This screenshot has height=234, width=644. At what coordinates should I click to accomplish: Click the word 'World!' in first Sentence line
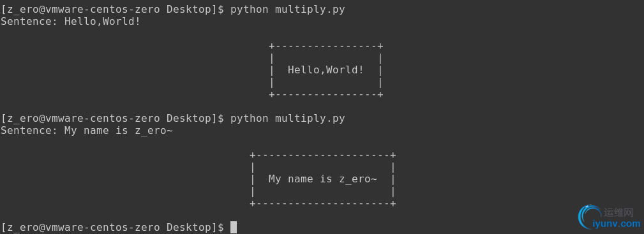121,21
